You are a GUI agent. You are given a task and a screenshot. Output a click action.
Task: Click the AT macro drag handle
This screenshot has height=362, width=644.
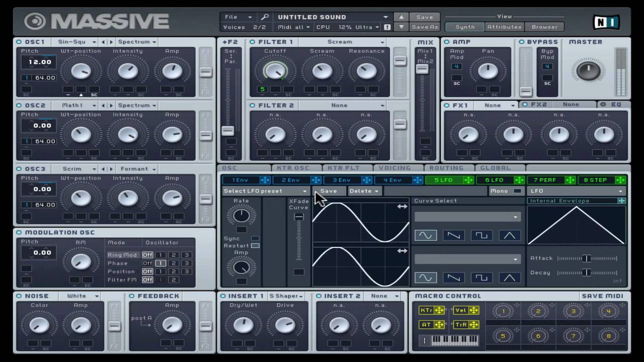[439, 325]
